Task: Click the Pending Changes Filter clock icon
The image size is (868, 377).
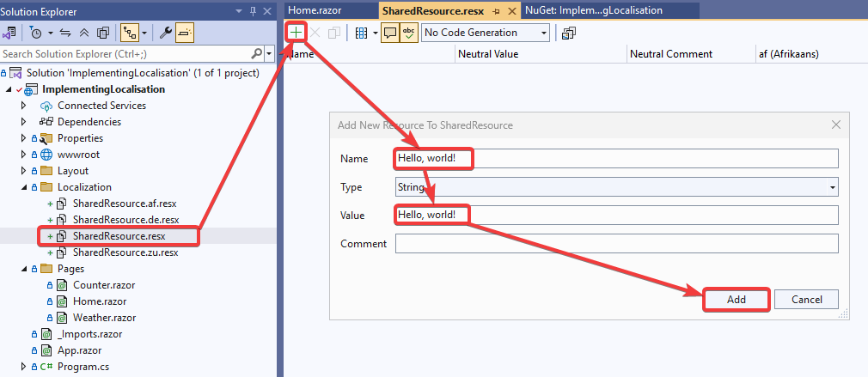Action: [35, 33]
